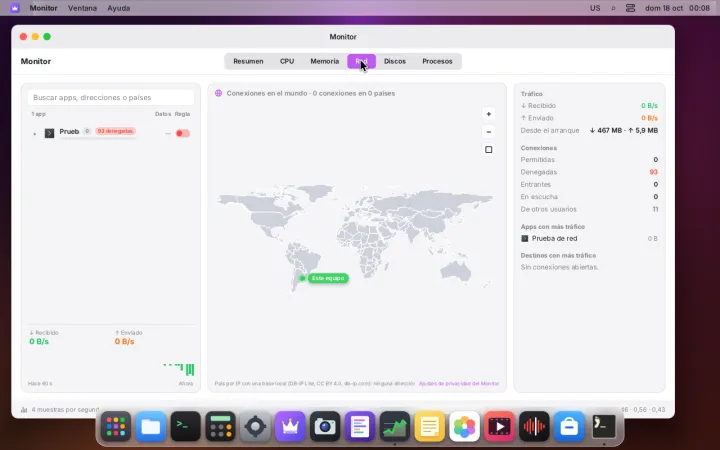Open the Monitor menu in menu bar
The image size is (720, 450).
pyautogui.click(x=44, y=8)
